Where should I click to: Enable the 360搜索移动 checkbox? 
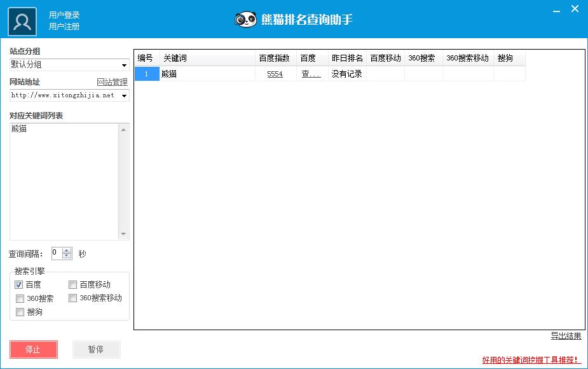(72, 298)
